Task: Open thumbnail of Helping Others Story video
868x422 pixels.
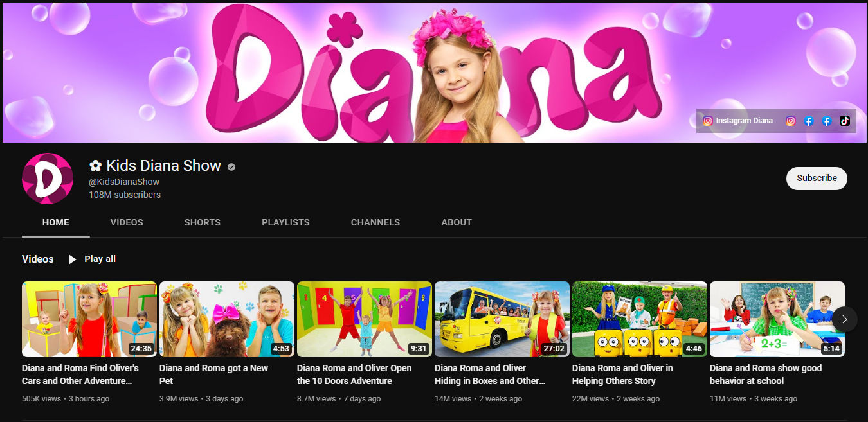Action: (640, 319)
